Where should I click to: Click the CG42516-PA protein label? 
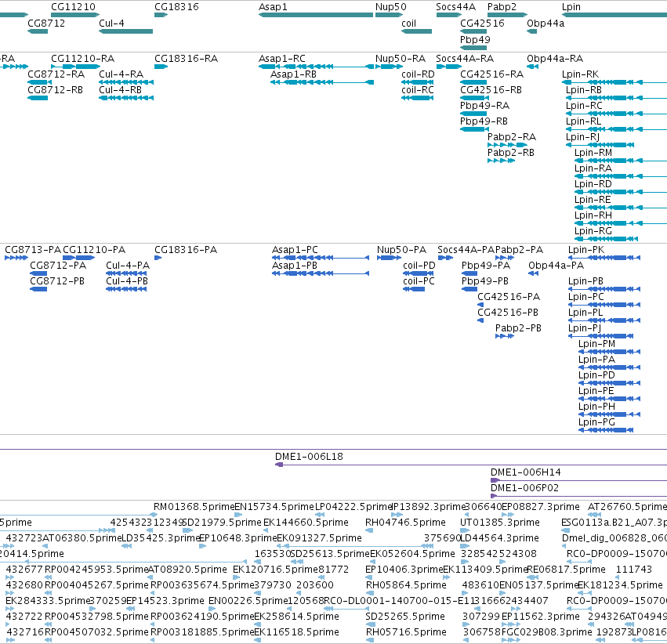[509, 297]
